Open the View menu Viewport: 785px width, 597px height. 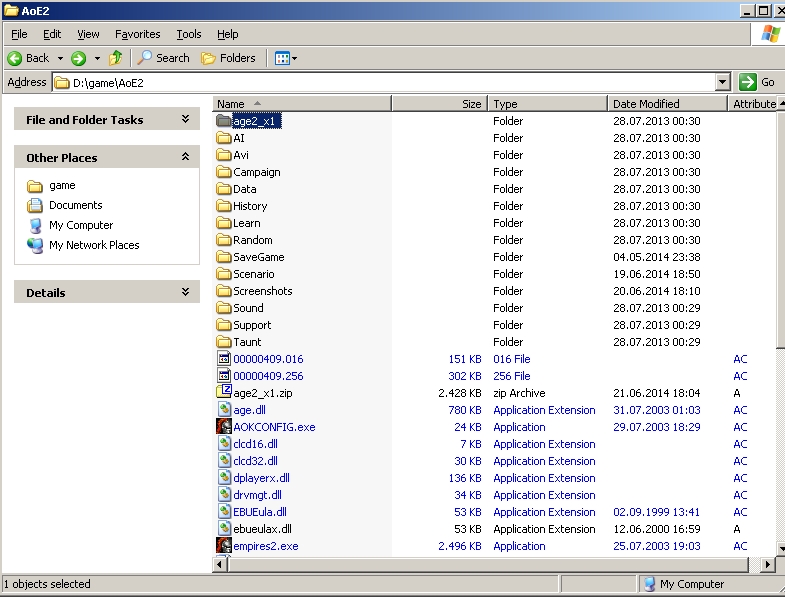click(88, 34)
